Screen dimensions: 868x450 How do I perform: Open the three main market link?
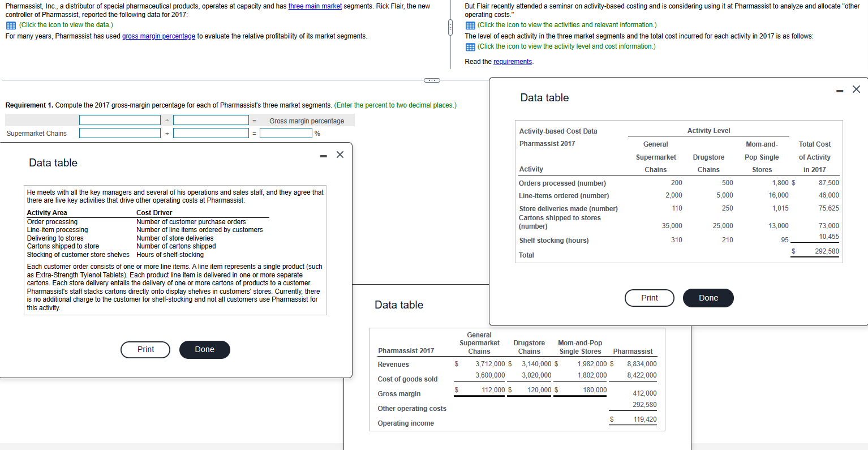[x=315, y=6]
